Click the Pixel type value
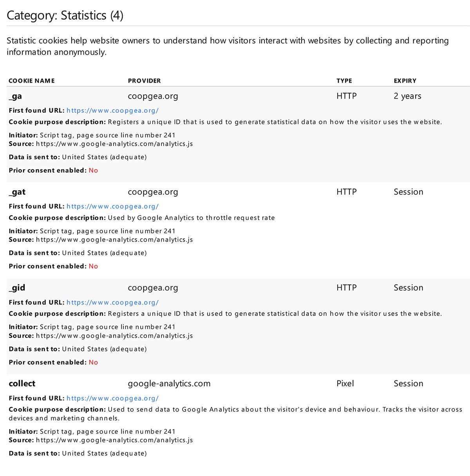 [x=345, y=384]
